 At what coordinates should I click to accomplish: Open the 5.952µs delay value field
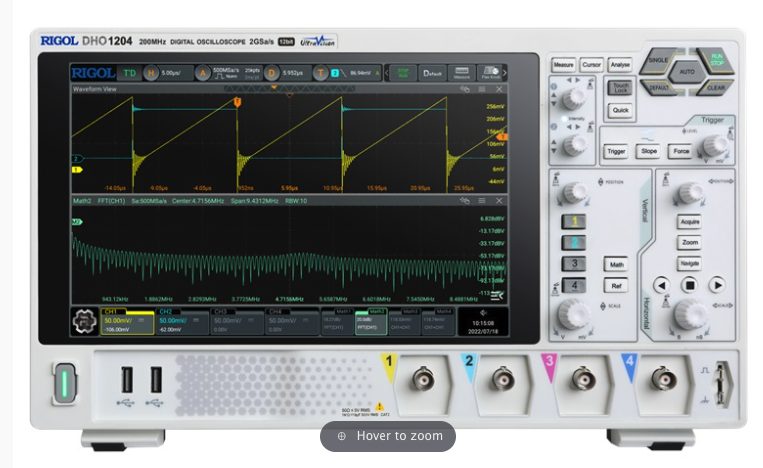[x=292, y=73]
